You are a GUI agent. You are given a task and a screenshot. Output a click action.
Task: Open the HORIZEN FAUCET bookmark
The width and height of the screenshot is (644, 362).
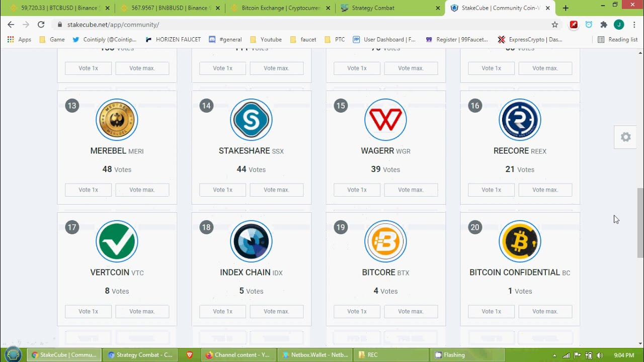[x=173, y=40]
